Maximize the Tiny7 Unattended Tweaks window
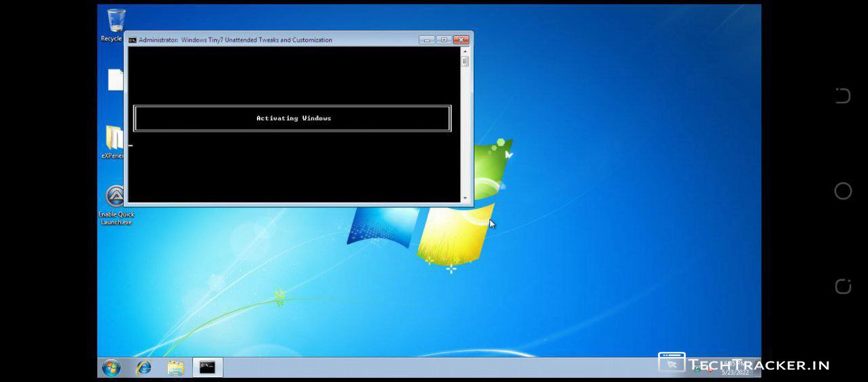 coord(443,40)
